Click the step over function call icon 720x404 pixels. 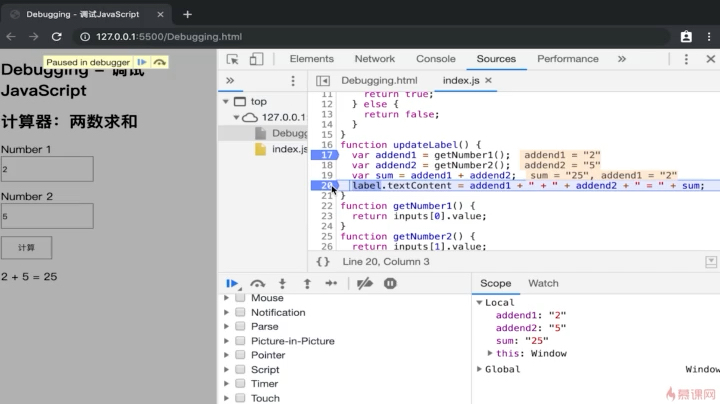coord(258,283)
